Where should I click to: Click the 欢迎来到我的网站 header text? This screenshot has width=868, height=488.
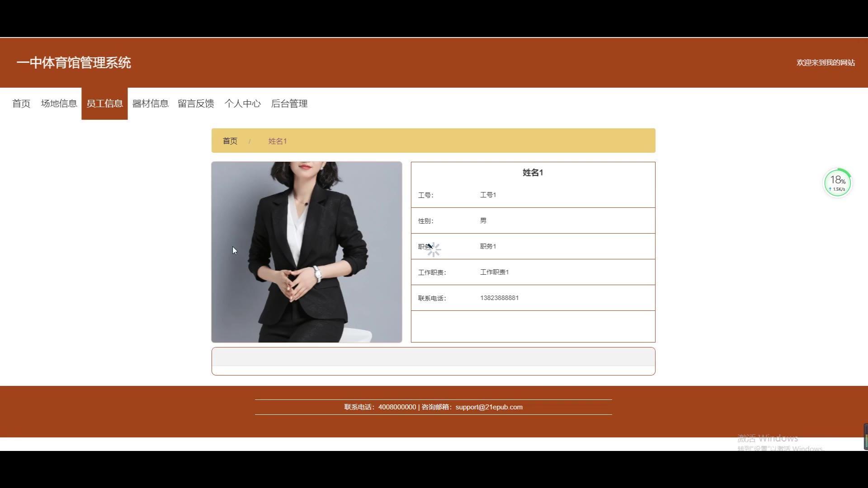coord(825,63)
